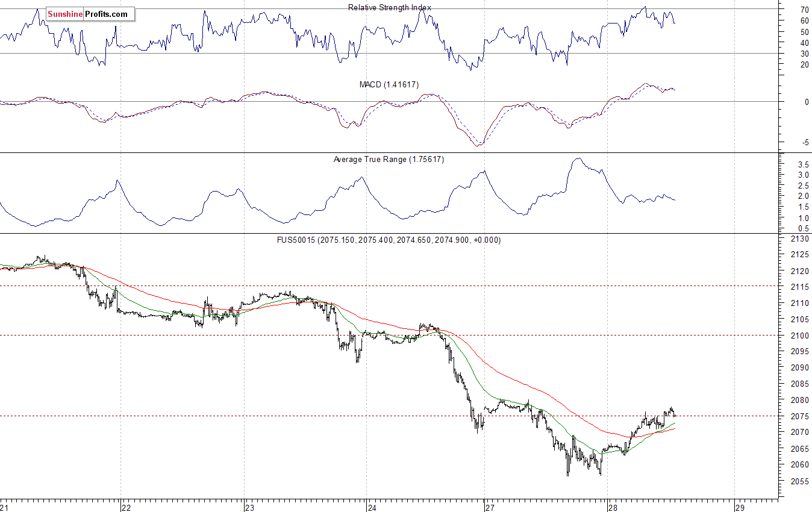The height and width of the screenshot is (512, 812).
Task: Select the Average True Range (1.75617) label
Action: pos(389,160)
